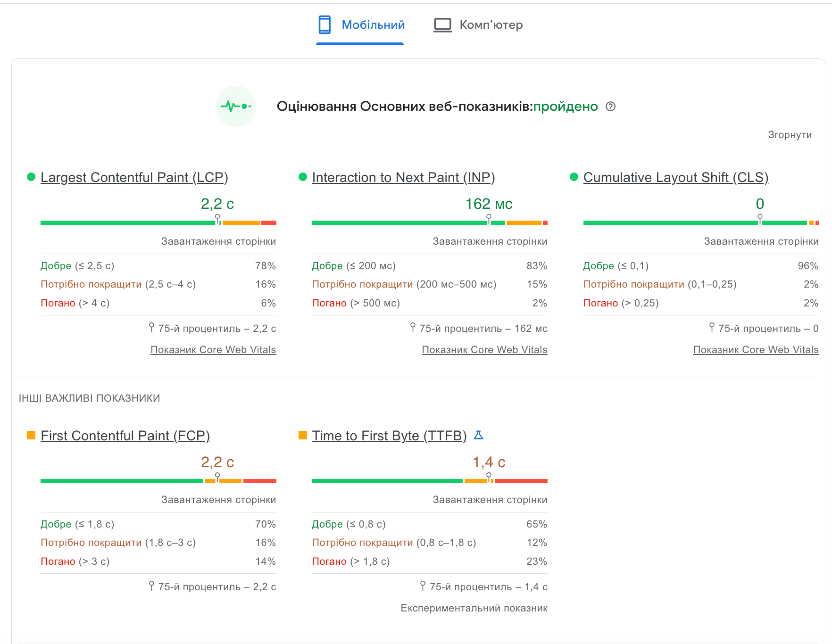Open Cumulative Layout Shift (CLS) link

tap(675, 177)
